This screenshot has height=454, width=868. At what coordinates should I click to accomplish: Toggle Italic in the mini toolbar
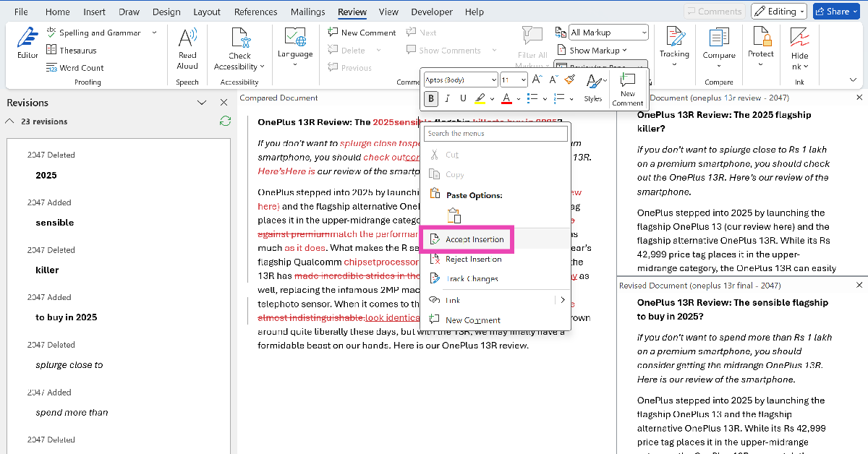point(447,98)
